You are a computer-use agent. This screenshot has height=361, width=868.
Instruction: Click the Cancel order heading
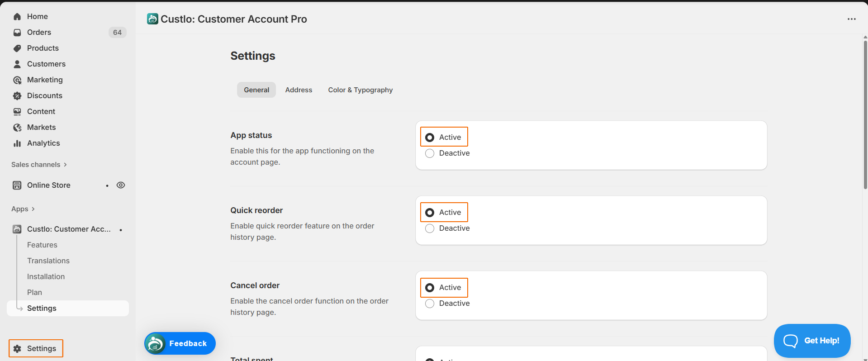click(x=255, y=285)
